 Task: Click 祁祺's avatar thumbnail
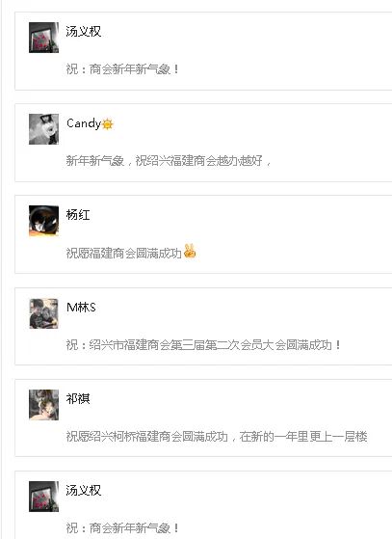point(43,405)
